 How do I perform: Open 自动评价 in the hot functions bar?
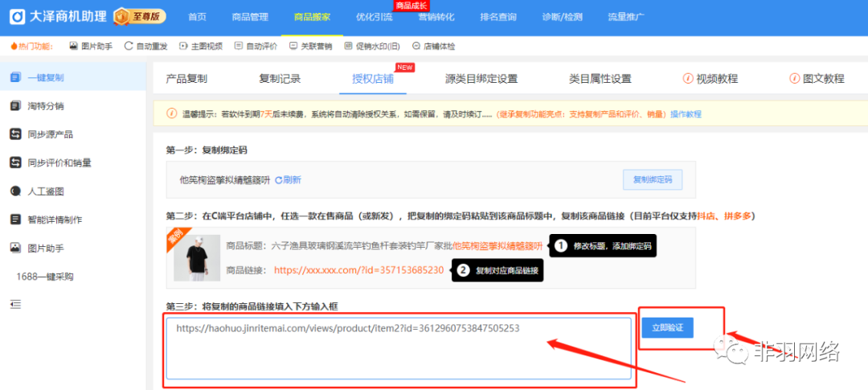[x=256, y=46]
